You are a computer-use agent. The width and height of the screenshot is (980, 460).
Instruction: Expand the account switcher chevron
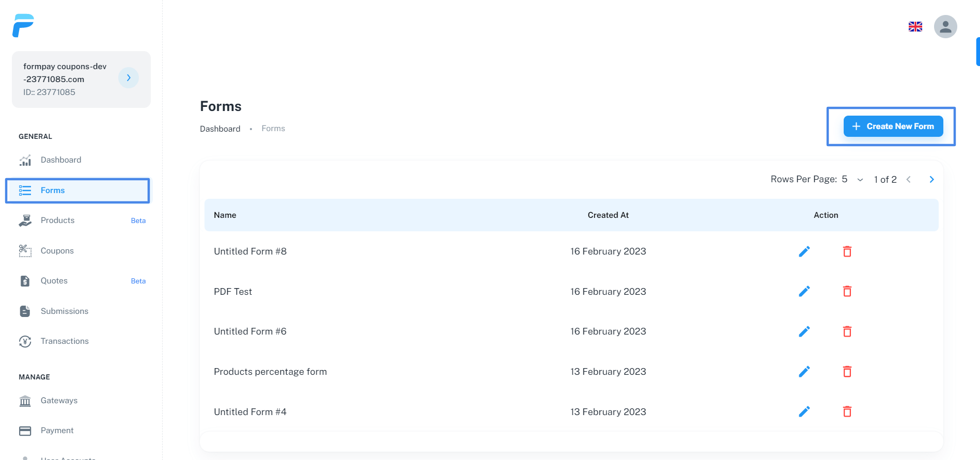(129, 78)
